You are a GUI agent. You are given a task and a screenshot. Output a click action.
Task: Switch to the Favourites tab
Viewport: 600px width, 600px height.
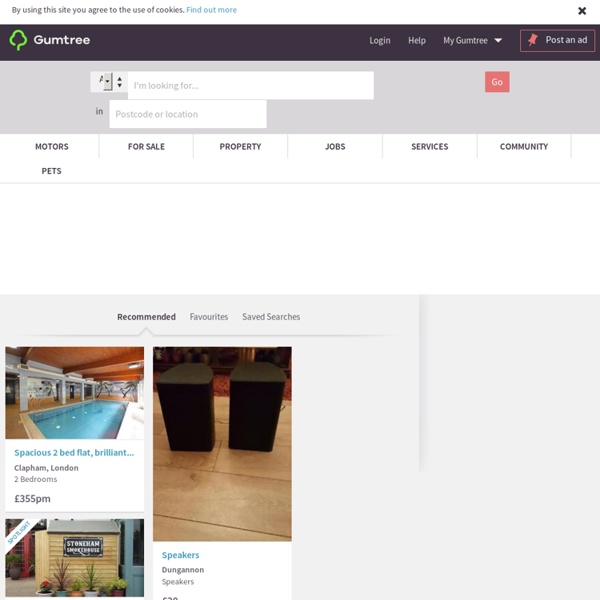point(209,317)
